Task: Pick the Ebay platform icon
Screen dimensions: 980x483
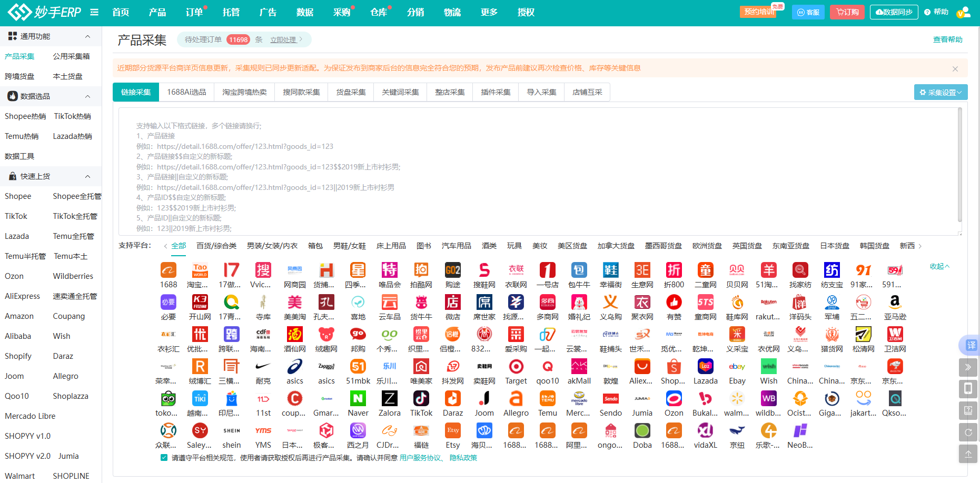Action: click(x=737, y=367)
